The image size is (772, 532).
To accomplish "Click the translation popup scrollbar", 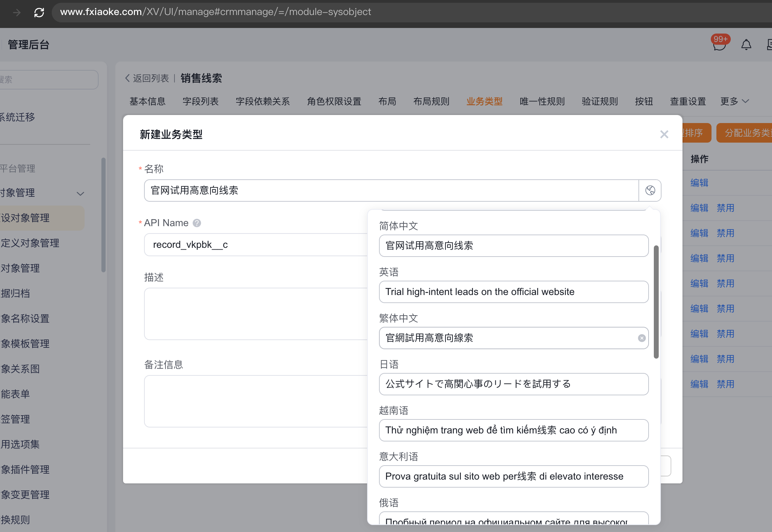I will [656, 302].
